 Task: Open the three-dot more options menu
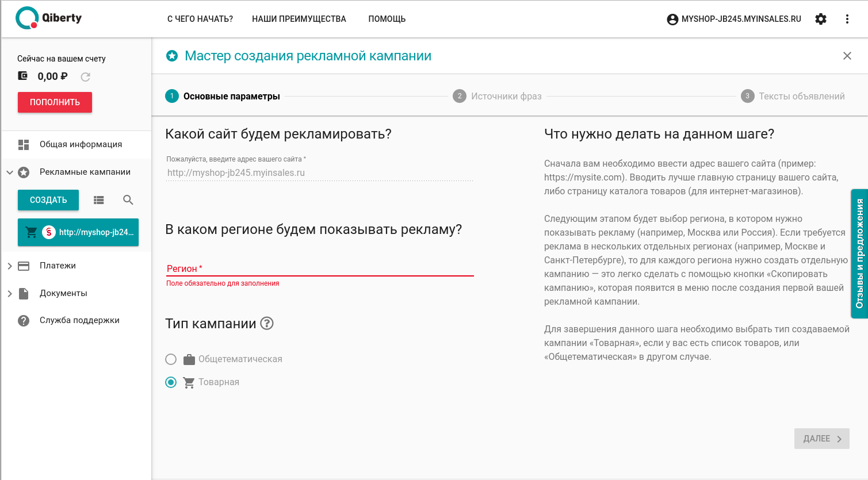[847, 19]
